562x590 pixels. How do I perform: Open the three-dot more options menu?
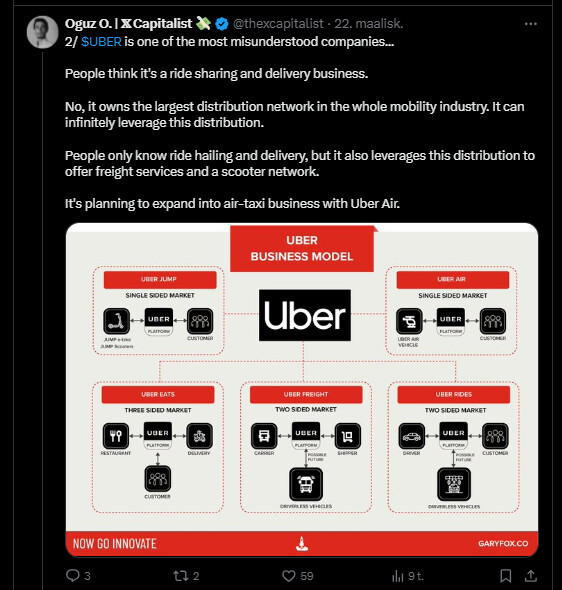530,24
